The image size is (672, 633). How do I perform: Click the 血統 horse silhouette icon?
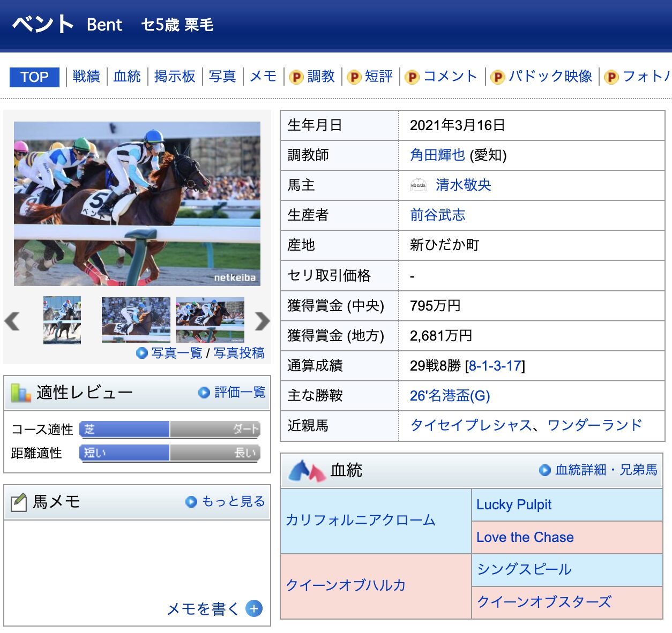307,471
